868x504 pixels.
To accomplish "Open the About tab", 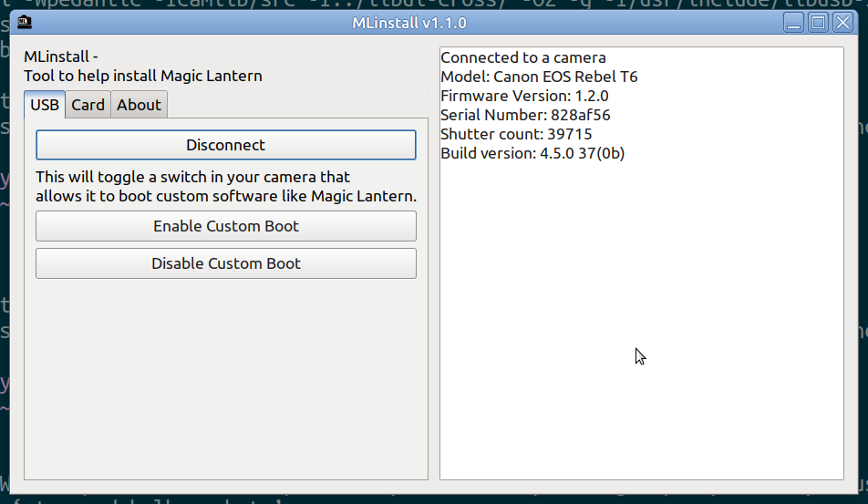I will point(139,105).
